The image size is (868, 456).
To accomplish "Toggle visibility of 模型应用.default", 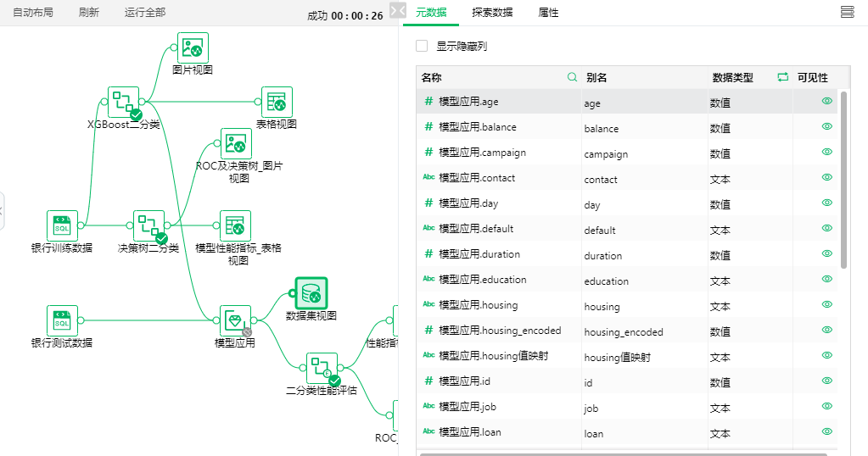I will 827,228.
